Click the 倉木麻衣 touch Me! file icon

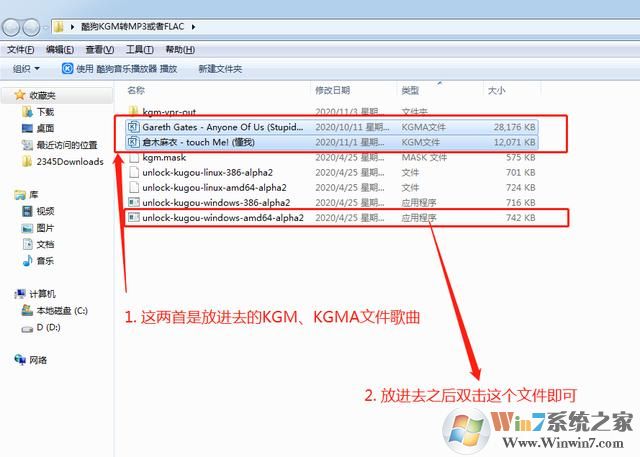click(x=133, y=142)
